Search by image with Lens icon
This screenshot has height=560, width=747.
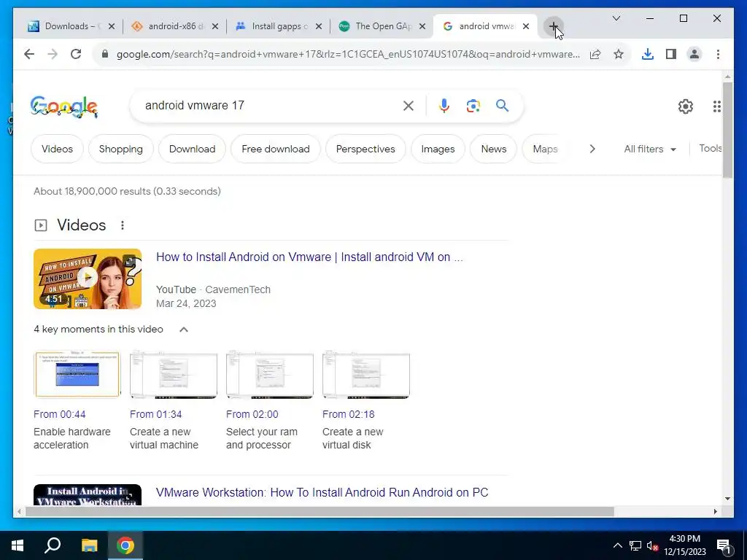[473, 106]
